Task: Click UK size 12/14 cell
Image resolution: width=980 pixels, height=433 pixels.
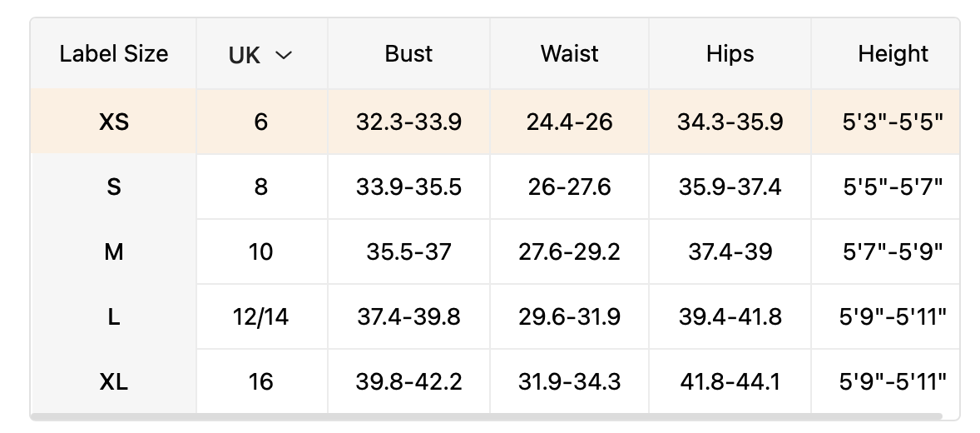Action: pos(261,316)
